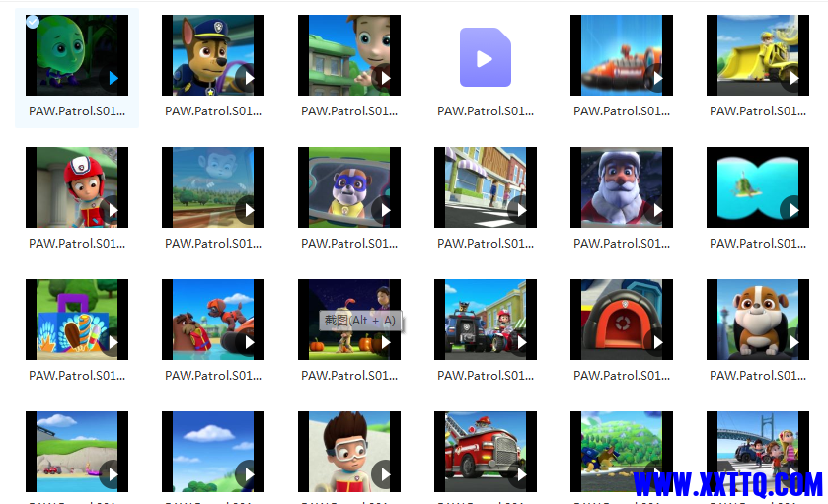Open the video with purple placeholder file icon
Viewport: 828px width, 504px height.
coord(486,57)
